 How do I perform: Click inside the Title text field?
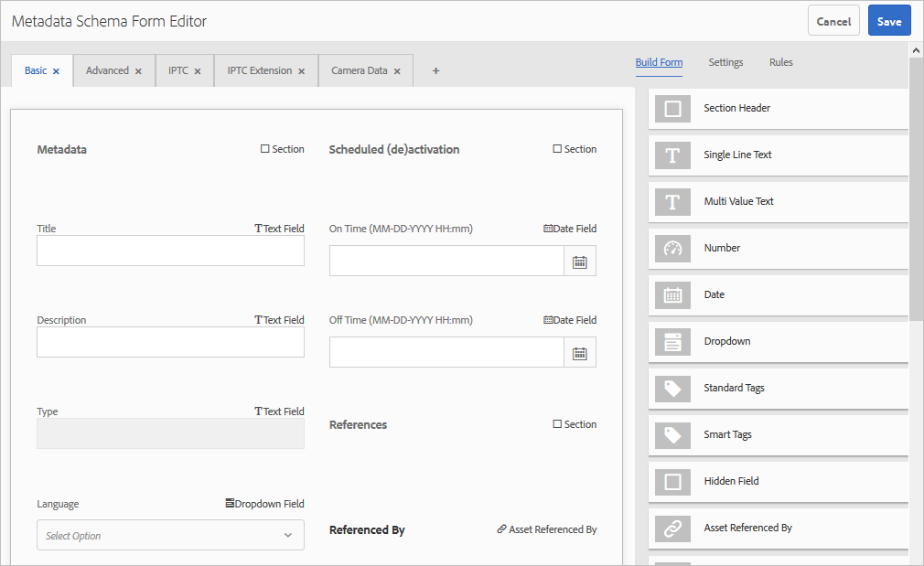[x=170, y=251]
